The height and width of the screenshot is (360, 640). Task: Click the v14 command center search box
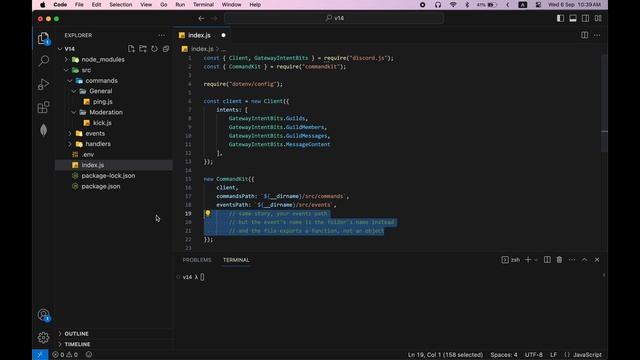(334, 18)
